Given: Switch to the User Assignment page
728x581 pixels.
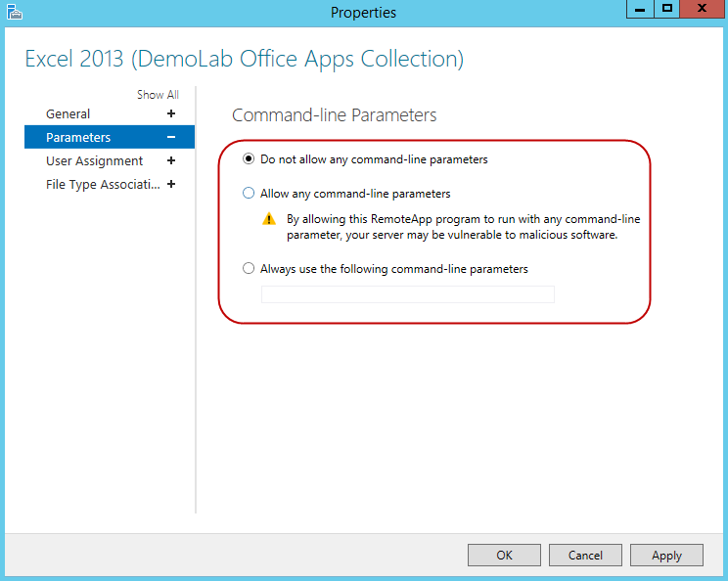Looking at the screenshot, I should point(94,161).
